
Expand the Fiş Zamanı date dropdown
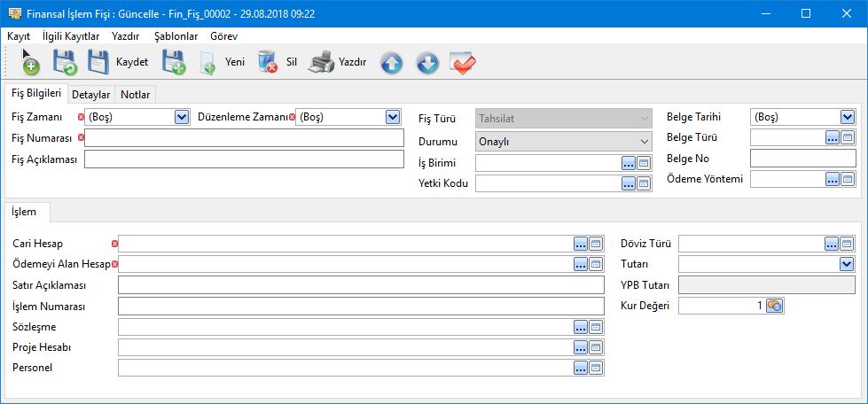click(182, 117)
